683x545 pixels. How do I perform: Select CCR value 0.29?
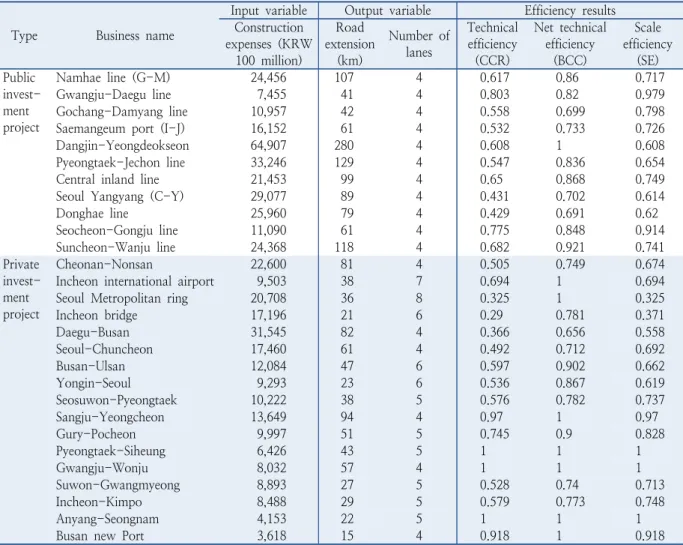[x=491, y=315]
